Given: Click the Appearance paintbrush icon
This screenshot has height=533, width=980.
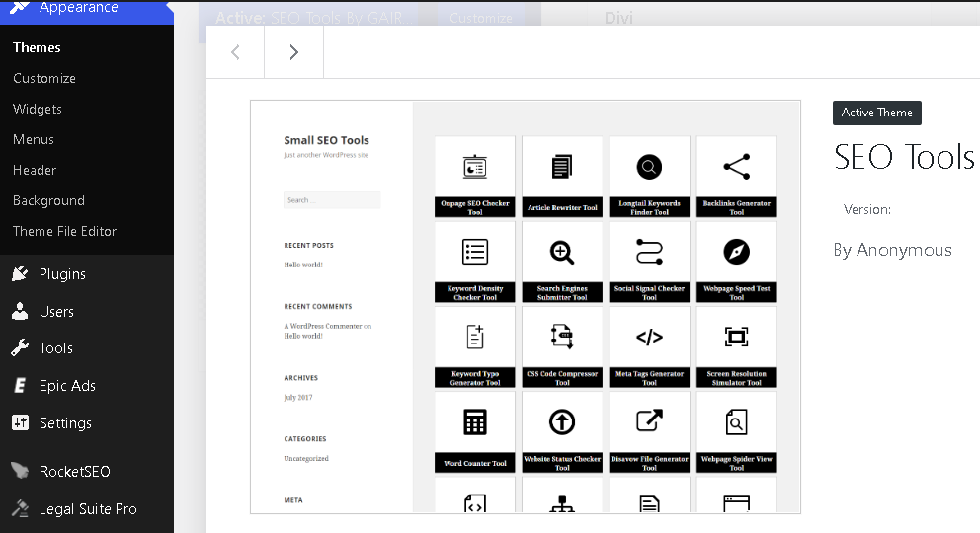Looking at the screenshot, I should (x=20, y=7).
